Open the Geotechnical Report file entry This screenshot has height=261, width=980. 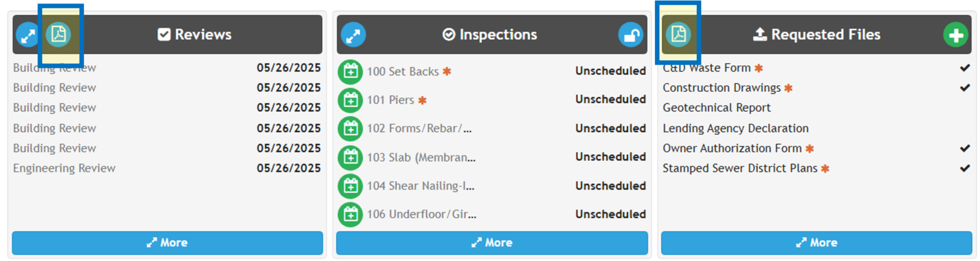click(x=716, y=108)
